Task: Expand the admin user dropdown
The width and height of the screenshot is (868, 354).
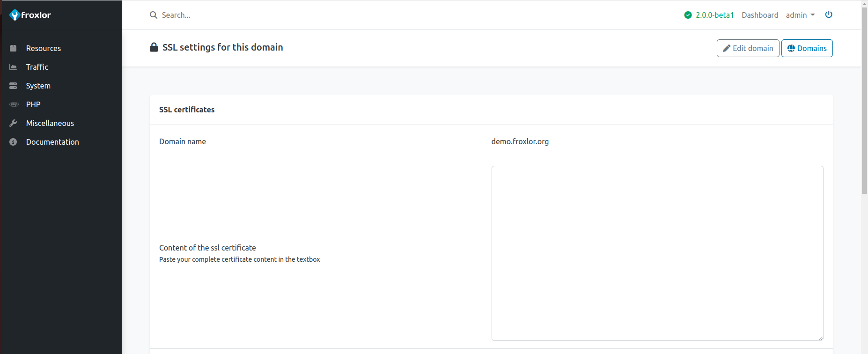Action: pyautogui.click(x=800, y=15)
